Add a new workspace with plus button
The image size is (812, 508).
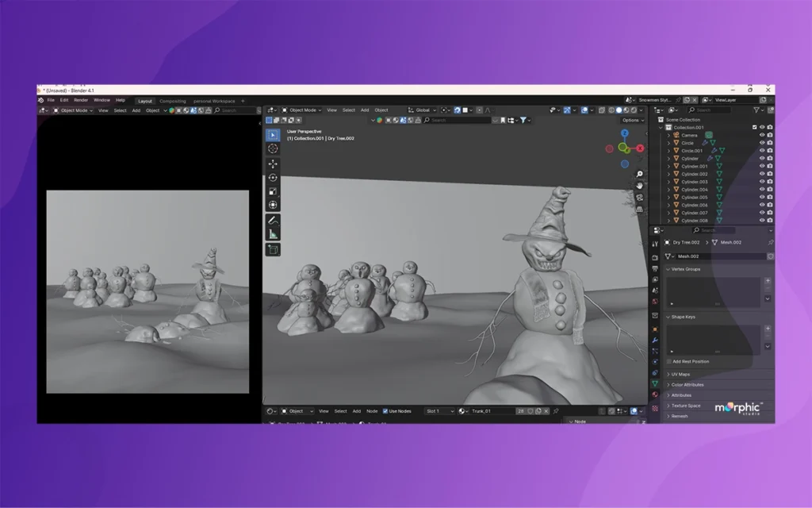(x=243, y=101)
